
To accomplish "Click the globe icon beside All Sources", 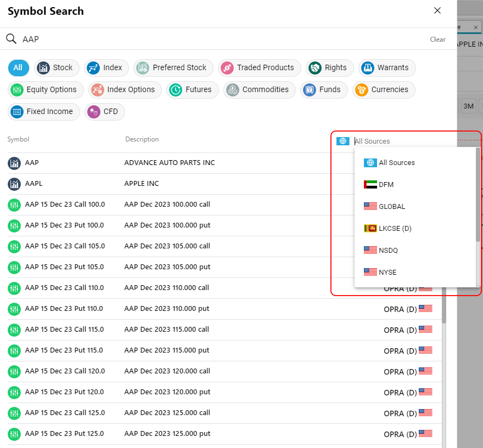I will 343,141.
